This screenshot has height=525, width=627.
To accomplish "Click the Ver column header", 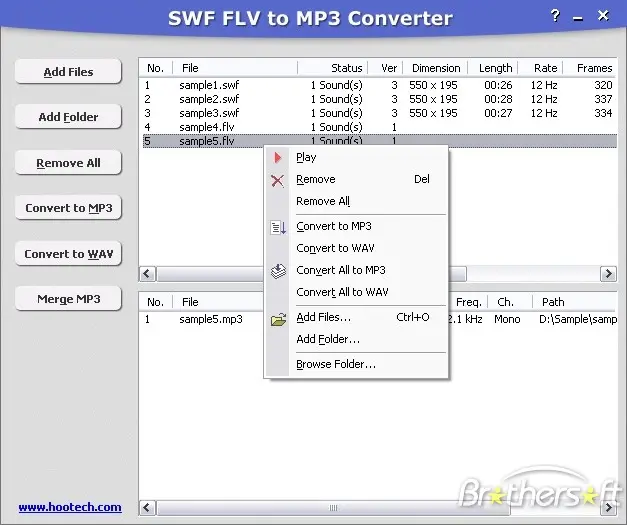I will [385, 68].
